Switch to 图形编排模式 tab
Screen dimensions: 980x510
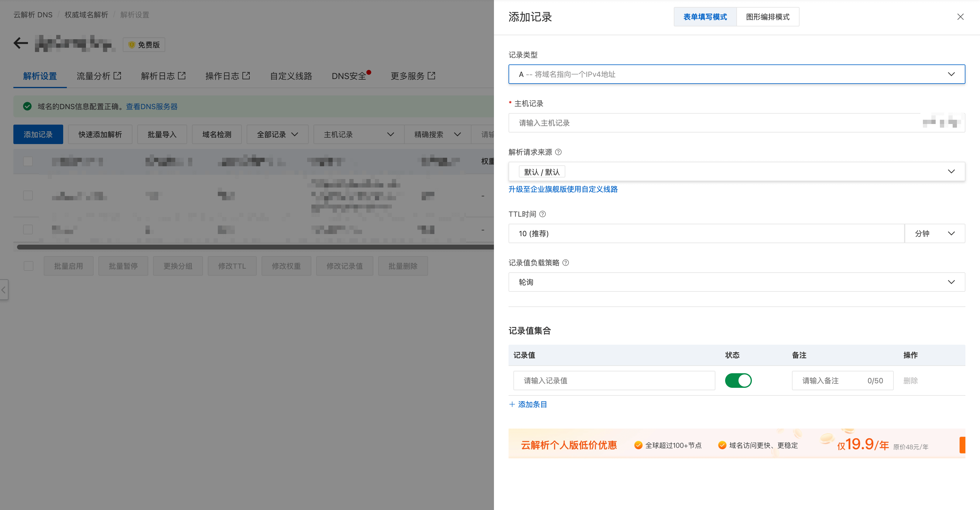tap(767, 17)
